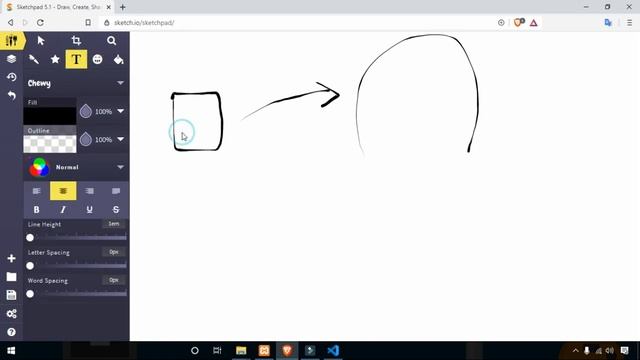The width and height of the screenshot is (640, 360).
Task: Go back in browser history
Action: pyautogui.click(x=11, y=22)
